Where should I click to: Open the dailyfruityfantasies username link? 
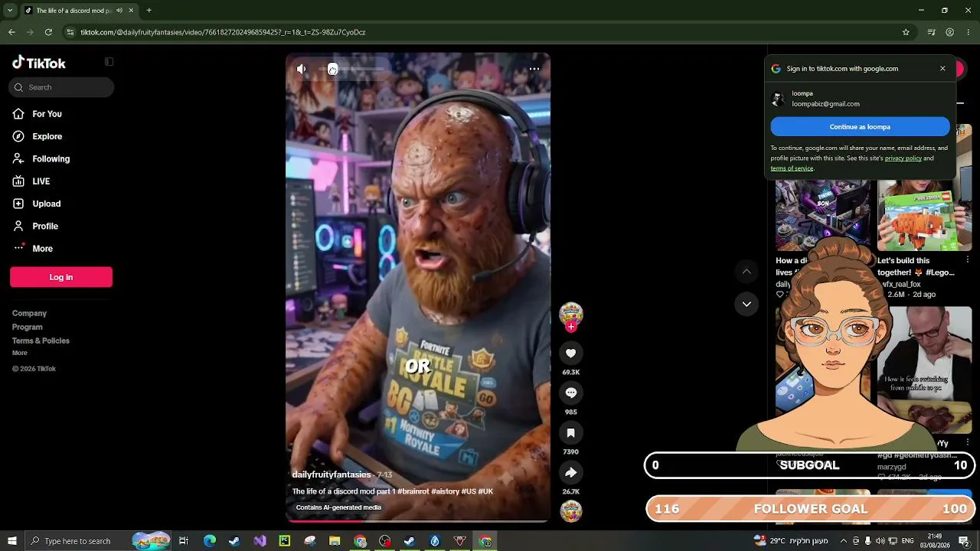[332, 475]
